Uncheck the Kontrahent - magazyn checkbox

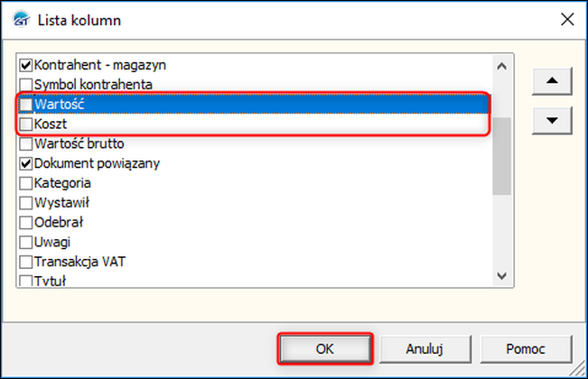[26, 66]
